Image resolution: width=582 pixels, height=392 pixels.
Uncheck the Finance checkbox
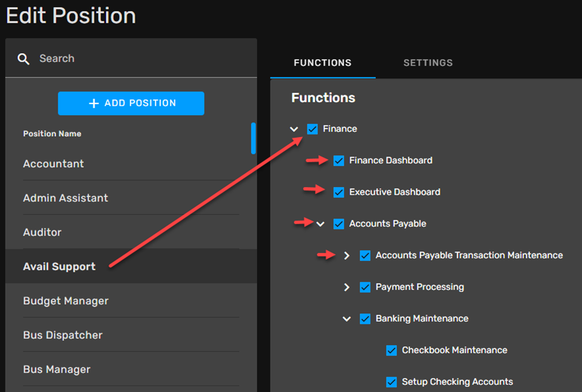(312, 129)
